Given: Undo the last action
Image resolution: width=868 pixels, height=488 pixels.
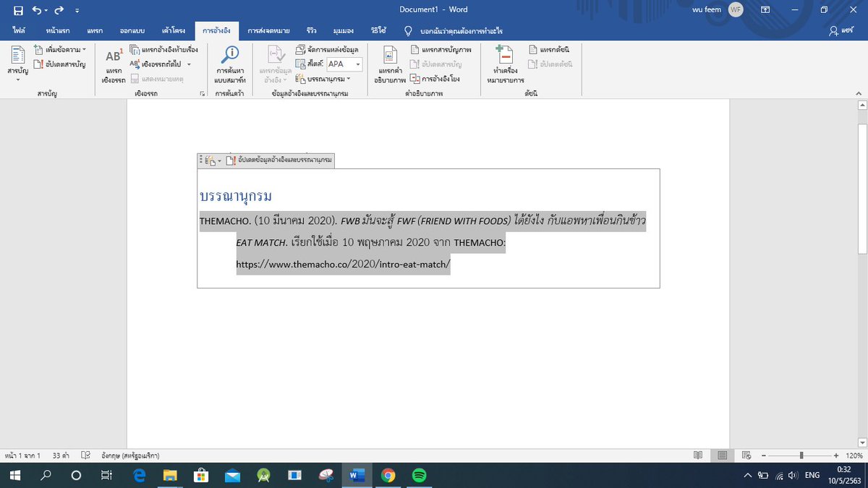Looking at the screenshot, I should point(36,10).
